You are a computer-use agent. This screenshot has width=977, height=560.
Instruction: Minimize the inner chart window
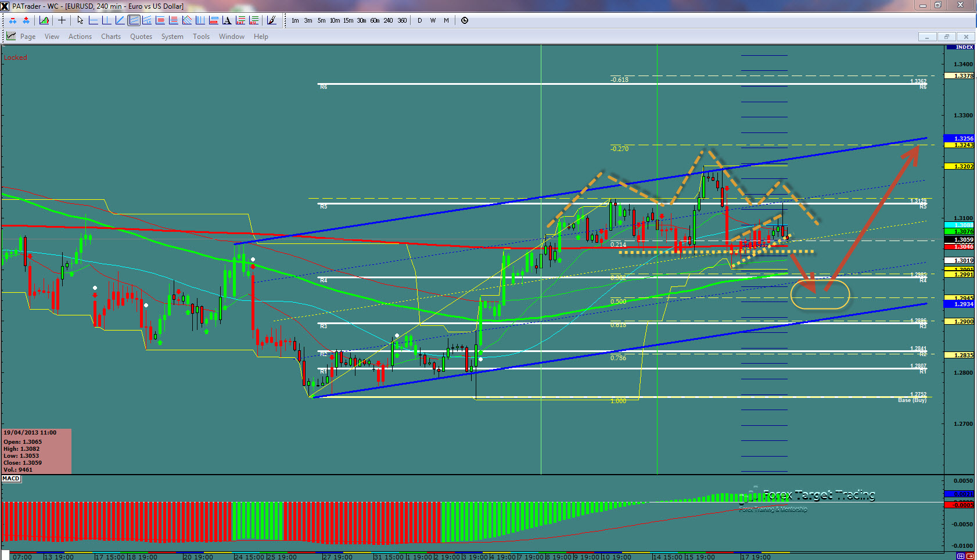click(927, 37)
